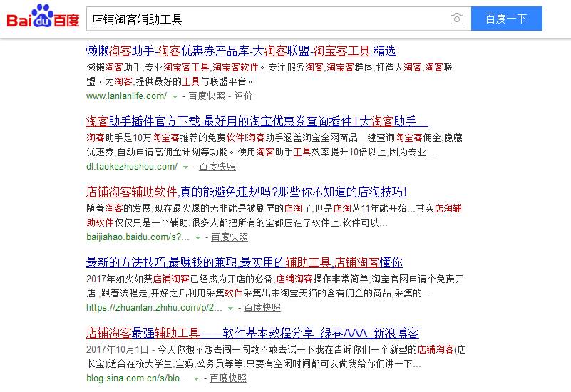
Task: Open 百度快照 for zhihu result
Action: tap(262, 308)
